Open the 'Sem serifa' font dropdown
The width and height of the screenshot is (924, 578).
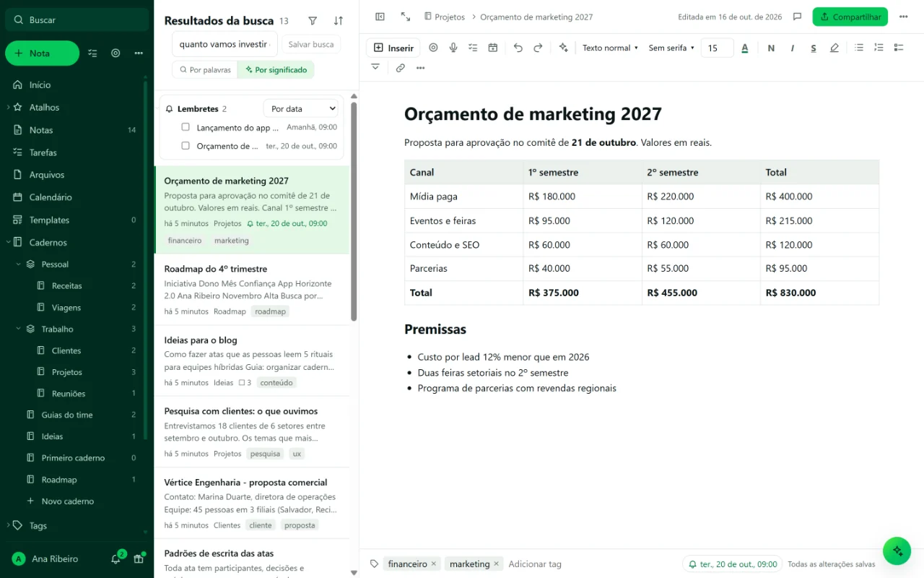[671, 48]
